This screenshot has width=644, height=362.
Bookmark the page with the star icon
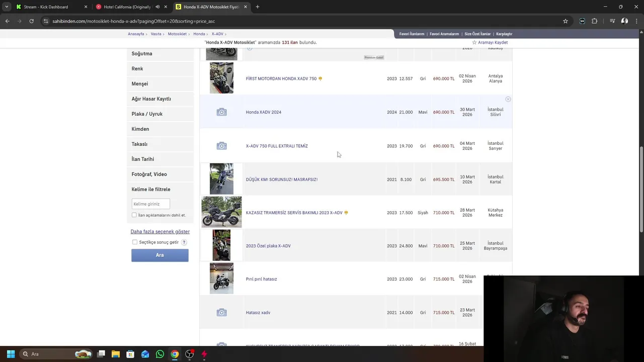coord(566,21)
